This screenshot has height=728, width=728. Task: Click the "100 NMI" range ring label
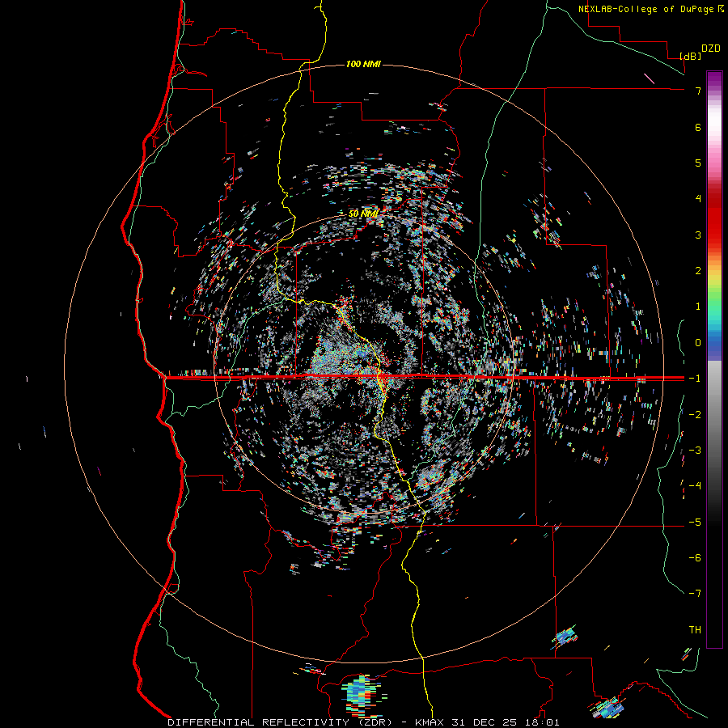[x=363, y=64]
